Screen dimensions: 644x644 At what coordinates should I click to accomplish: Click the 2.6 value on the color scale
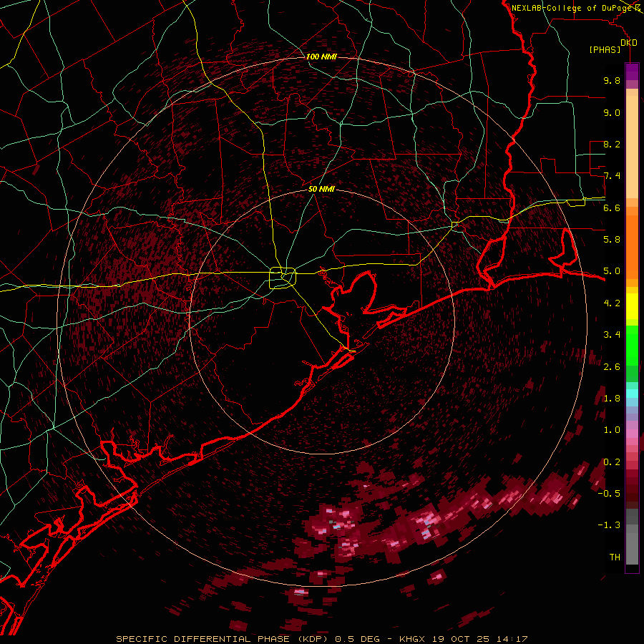click(x=612, y=367)
